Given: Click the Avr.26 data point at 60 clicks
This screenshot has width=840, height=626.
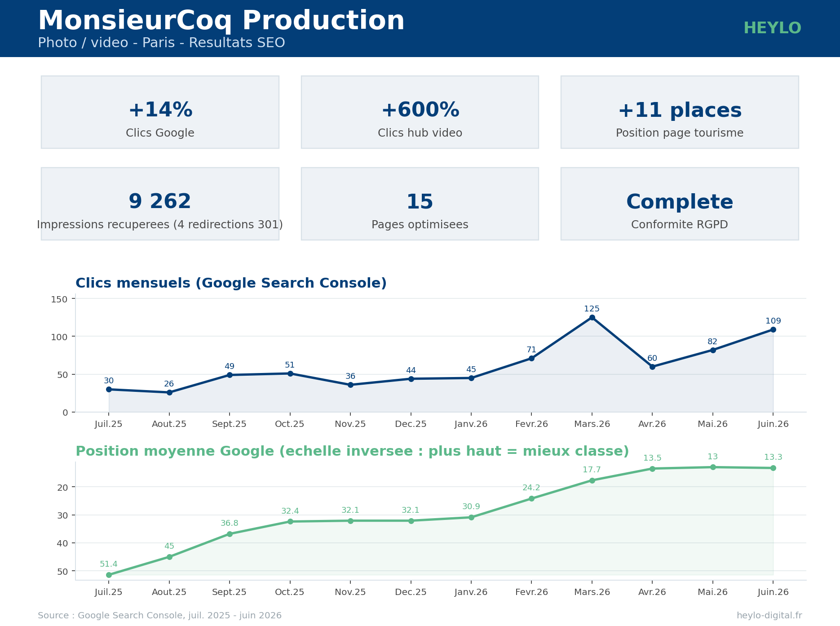Looking at the screenshot, I should (652, 367).
